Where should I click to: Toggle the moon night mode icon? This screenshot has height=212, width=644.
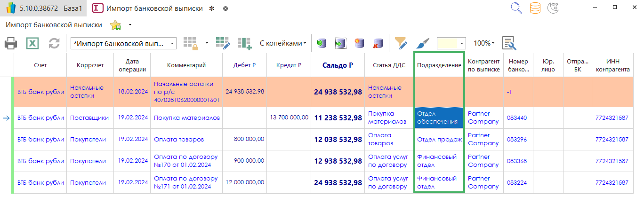click(553, 8)
